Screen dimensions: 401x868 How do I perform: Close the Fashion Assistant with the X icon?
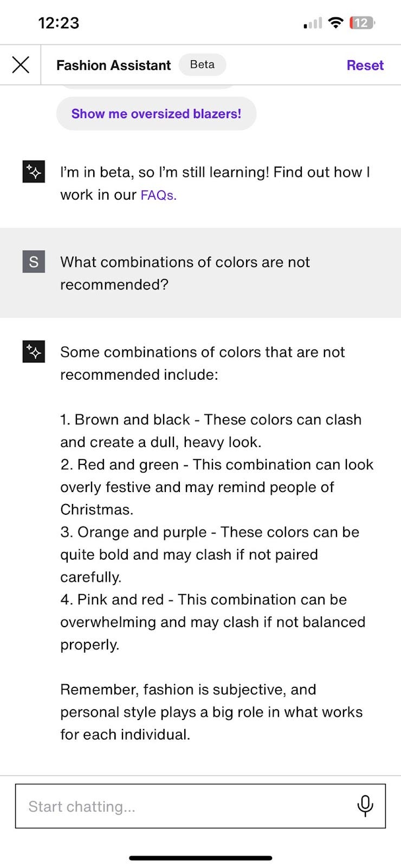point(21,65)
